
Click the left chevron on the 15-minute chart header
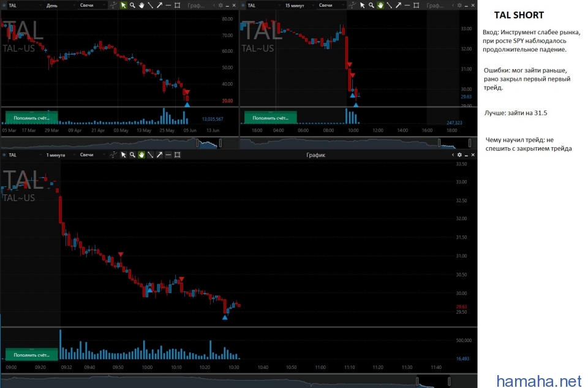coord(453,6)
